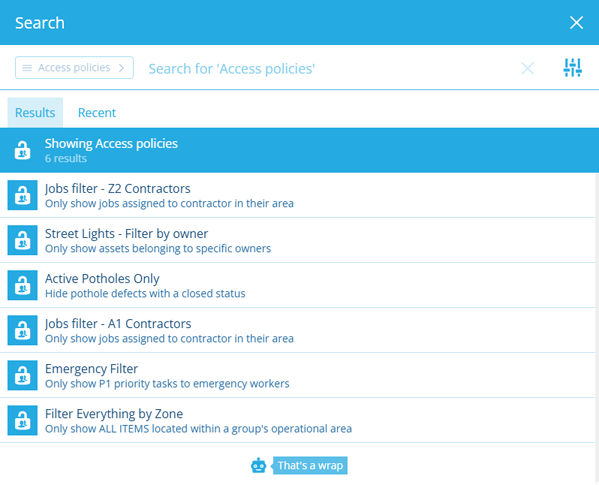Click the hamburger lines in the Access policies selector

click(27, 68)
